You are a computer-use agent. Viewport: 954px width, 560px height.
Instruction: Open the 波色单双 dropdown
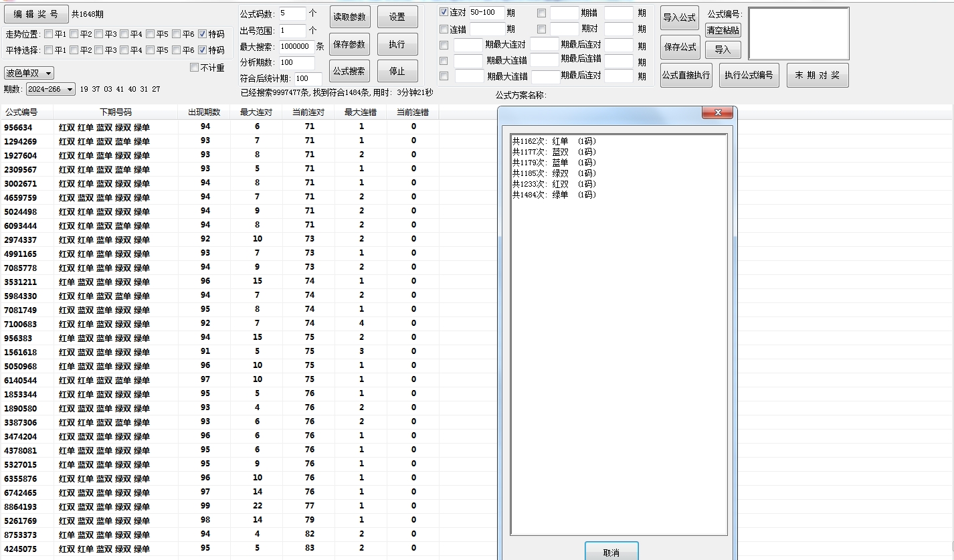tap(29, 73)
